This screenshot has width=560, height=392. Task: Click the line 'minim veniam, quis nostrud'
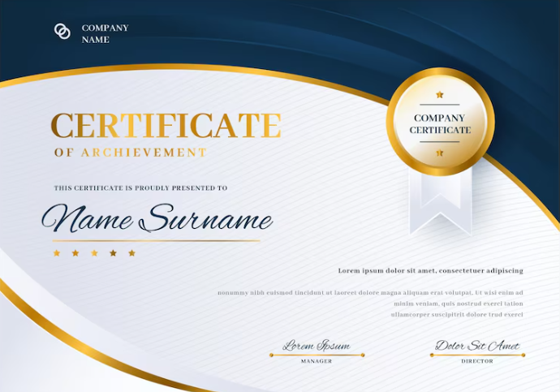[459, 304]
